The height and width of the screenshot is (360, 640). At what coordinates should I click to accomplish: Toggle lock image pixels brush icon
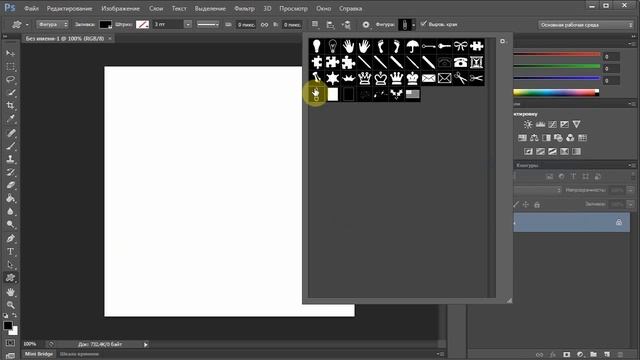[x=516, y=204]
